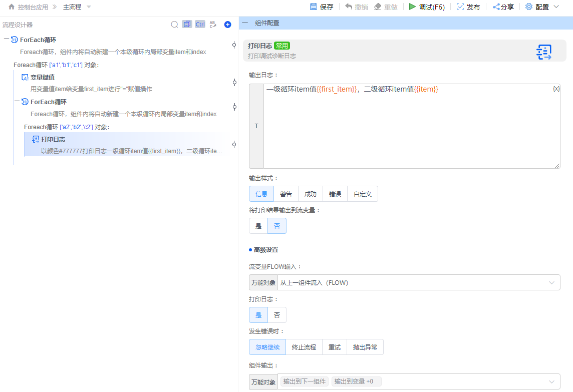Toggle the description view icon
This screenshot has height=392, width=573.
click(x=187, y=24)
